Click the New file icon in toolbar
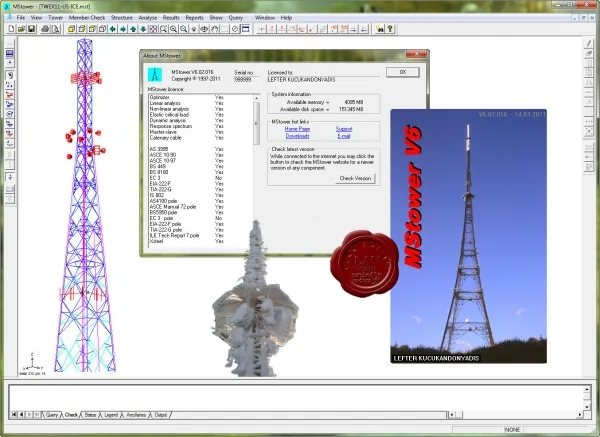The image size is (600, 437). (x=11, y=29)
